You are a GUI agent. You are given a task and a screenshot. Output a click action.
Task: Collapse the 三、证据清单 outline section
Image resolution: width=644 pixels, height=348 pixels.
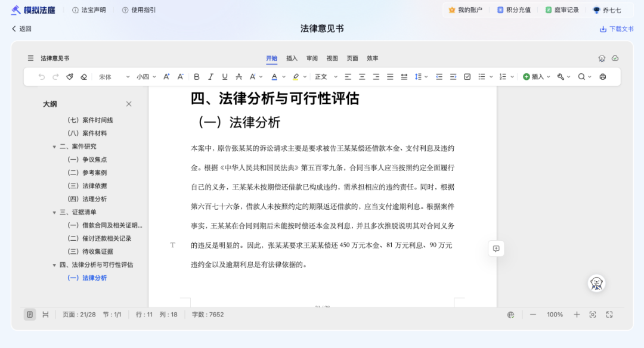[x=55, y=212]
